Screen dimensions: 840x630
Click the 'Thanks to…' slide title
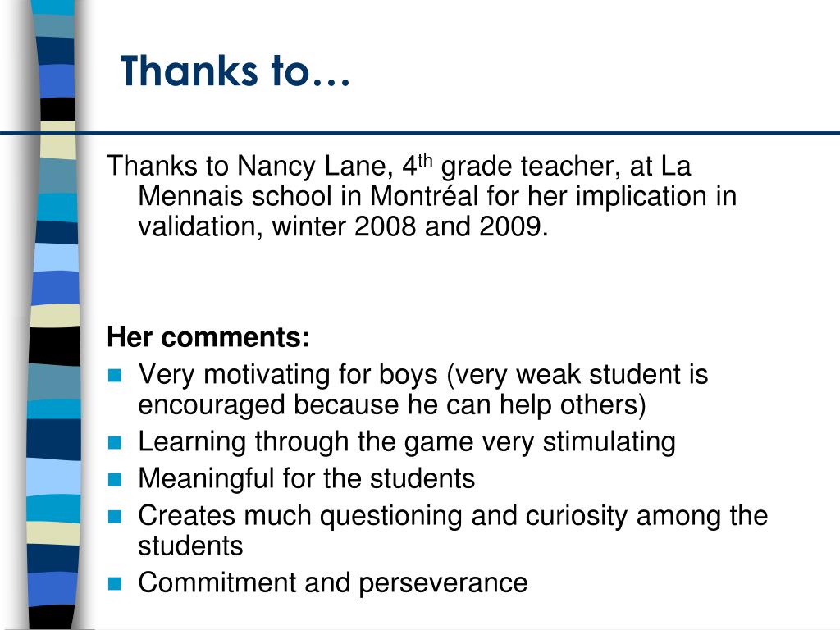pos(235,71)
